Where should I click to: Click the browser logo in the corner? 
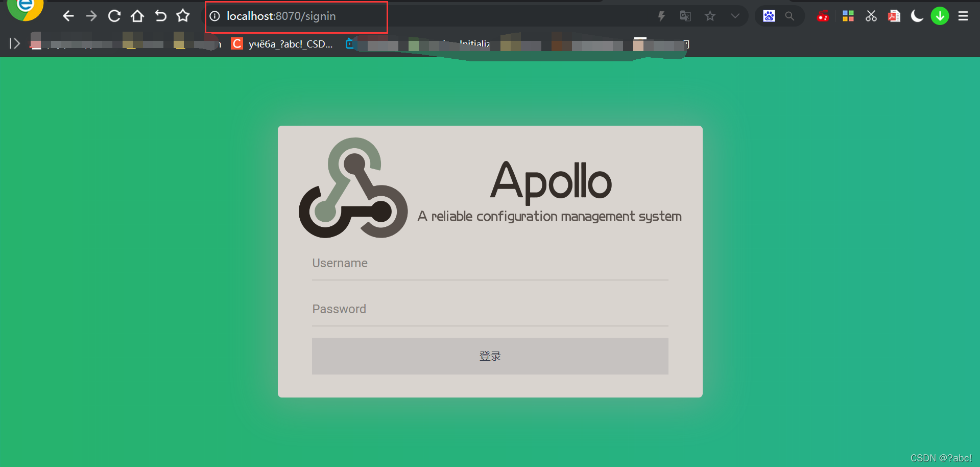[25, 9]
